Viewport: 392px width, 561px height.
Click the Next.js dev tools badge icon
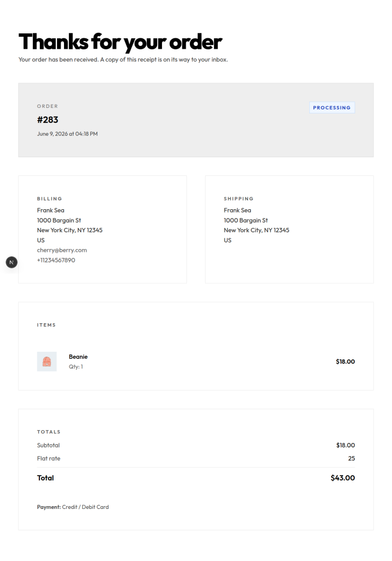11,262
